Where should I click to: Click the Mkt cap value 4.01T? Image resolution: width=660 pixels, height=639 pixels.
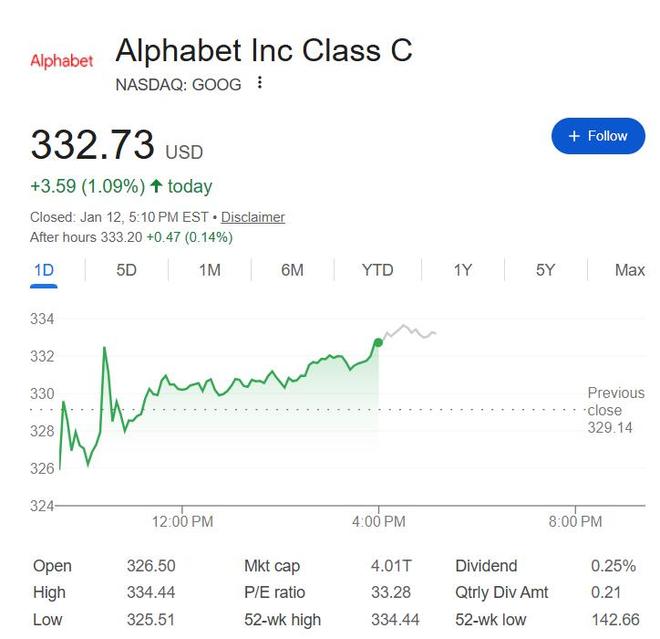pos(388,566)
